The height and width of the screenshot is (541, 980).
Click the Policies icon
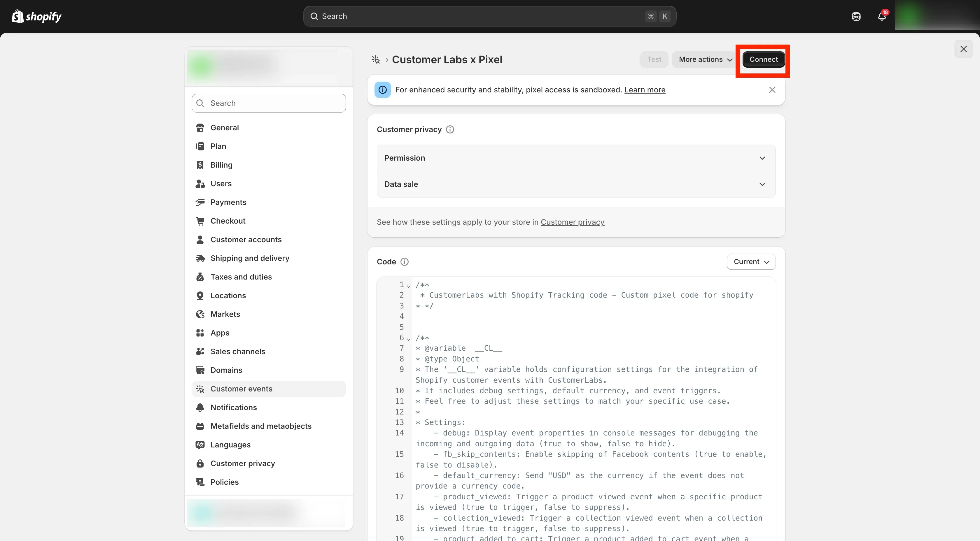tap(200, 482)
